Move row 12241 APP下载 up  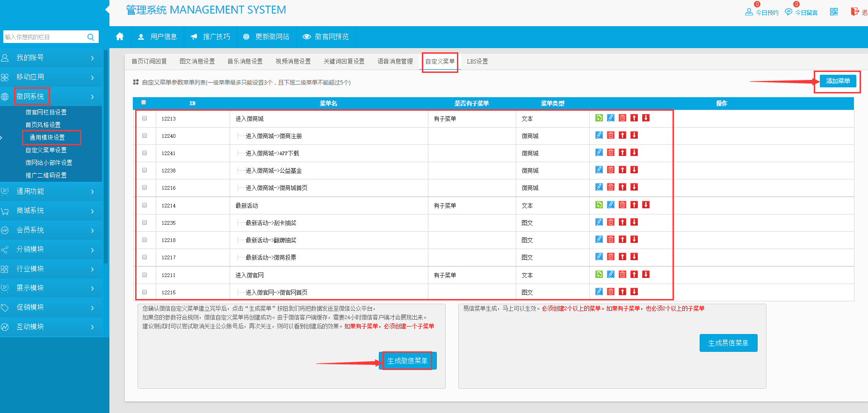pos(622,152)
